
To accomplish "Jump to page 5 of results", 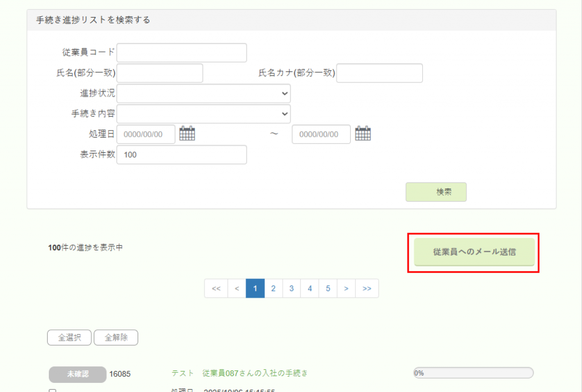I will click(328, 289).
